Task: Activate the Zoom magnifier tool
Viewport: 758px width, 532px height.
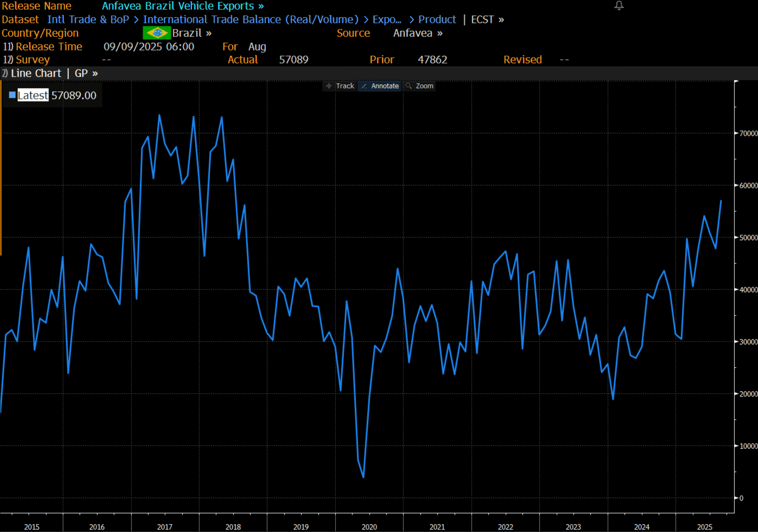Action: click(x=420, y=86)
